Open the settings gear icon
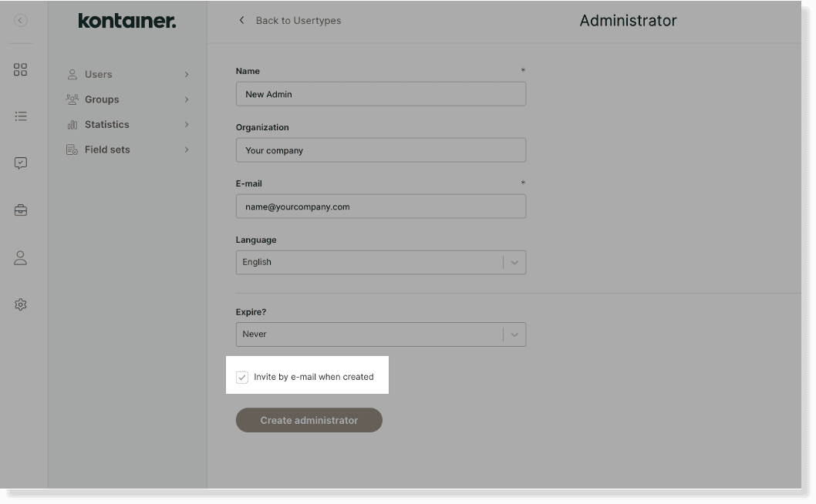 21,304
